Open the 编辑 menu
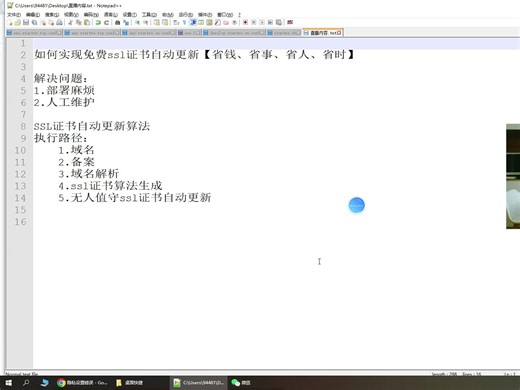 coord(33,15)
